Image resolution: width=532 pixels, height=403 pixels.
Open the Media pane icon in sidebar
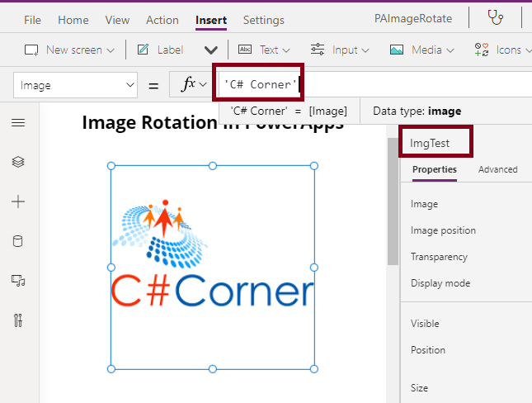click(18, 281)
